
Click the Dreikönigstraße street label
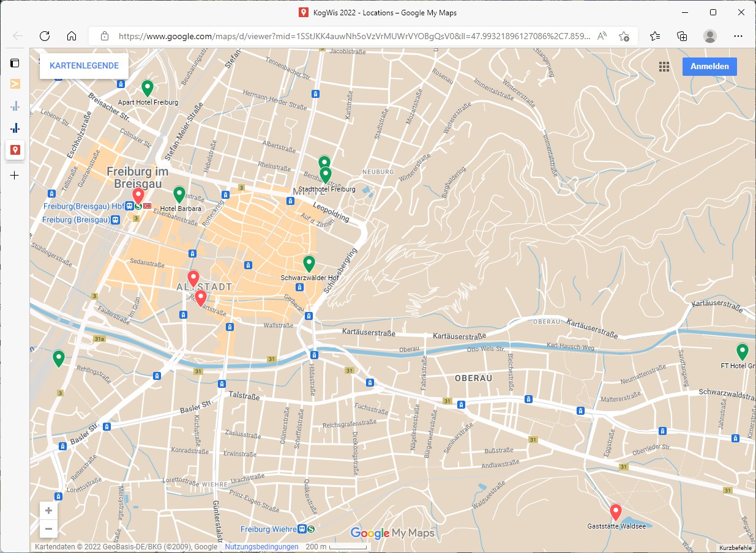[x=355, y=453]
